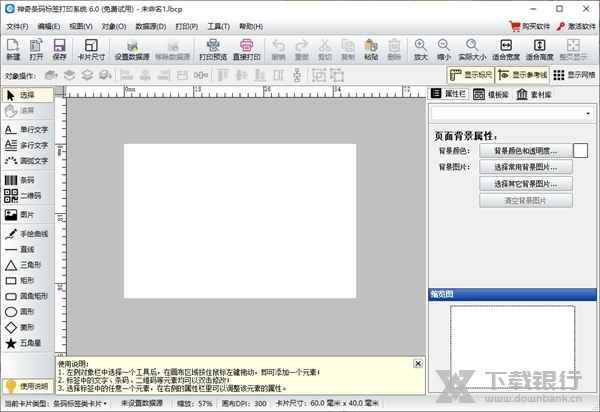600x412 pixels.
Task: Select the 手绘曲线 freehand curve tool
Action: (x=26, y=233)
